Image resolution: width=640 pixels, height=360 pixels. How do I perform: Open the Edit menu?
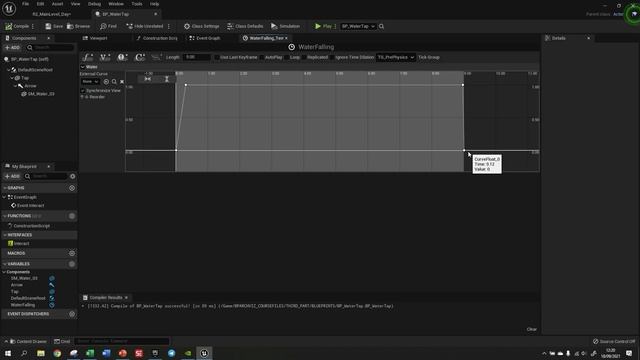point(40,4)
